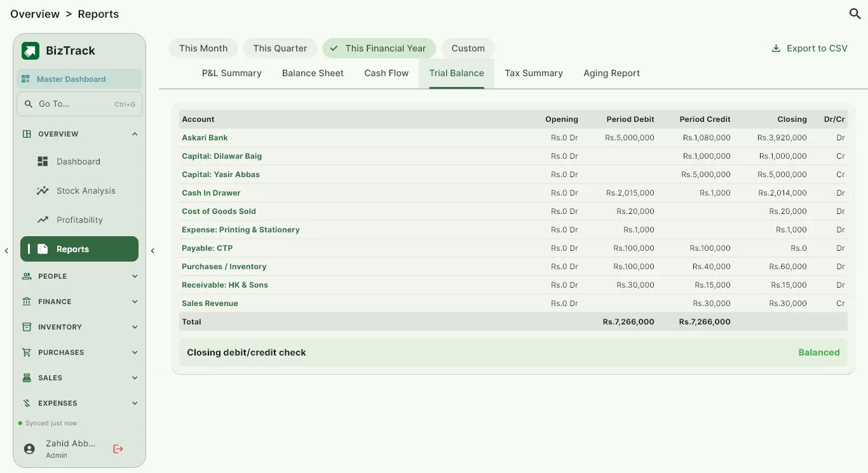
Task: Toggle the This Financial Year filter
Action: 379,48
